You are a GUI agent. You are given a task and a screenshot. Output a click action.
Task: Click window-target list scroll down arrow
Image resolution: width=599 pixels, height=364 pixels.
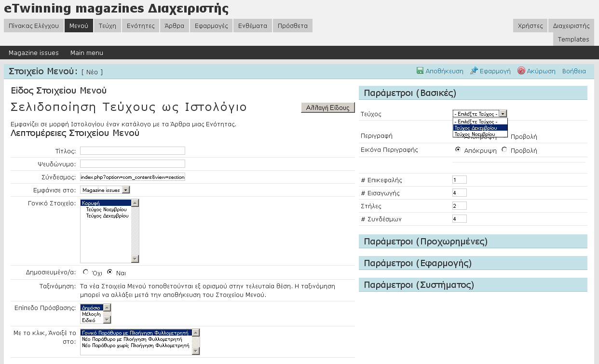point(196,351)
